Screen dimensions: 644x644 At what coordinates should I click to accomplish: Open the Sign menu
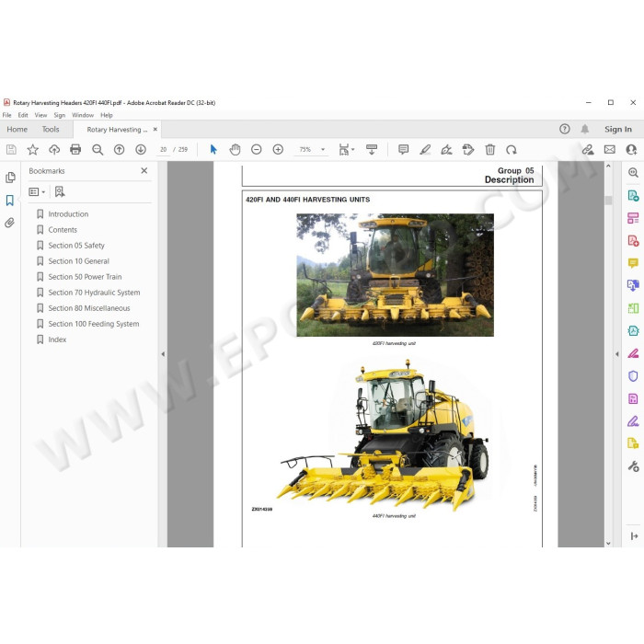(60, 115)
